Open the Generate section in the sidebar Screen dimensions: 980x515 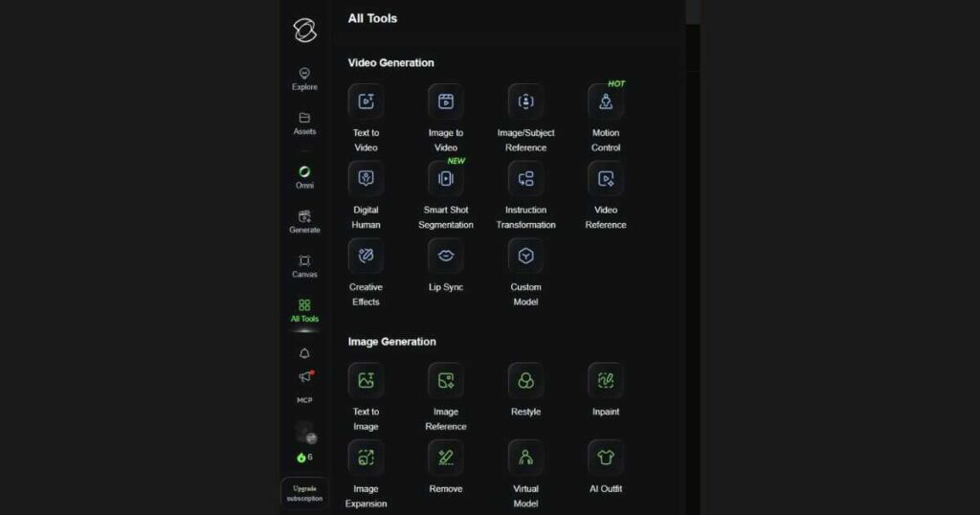304,222
